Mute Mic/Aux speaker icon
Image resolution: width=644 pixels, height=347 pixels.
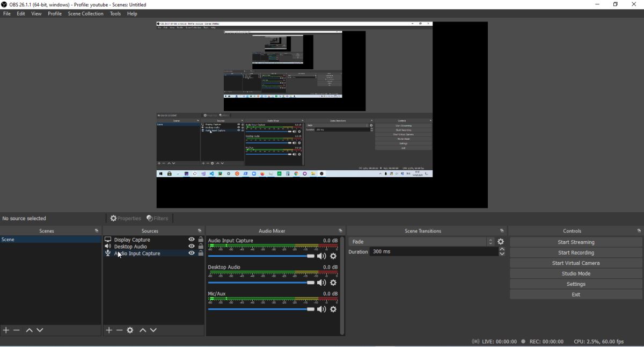click(x=321, y=309)
